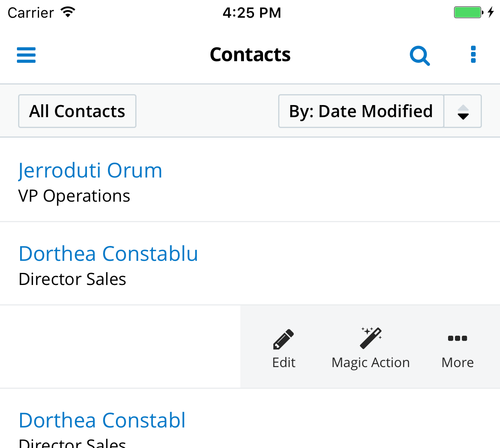
Task: Select the Magic Action wand icon
Action: point(370,338)
